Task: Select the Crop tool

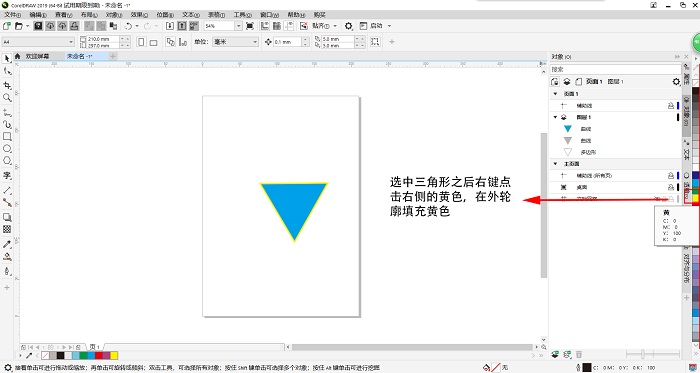Action: click(7, 85)
